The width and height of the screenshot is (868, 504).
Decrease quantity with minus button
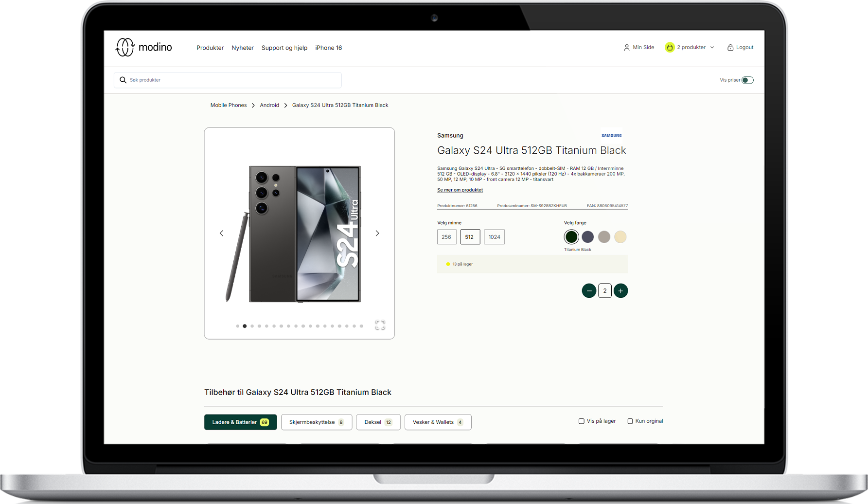pos(589,291)
